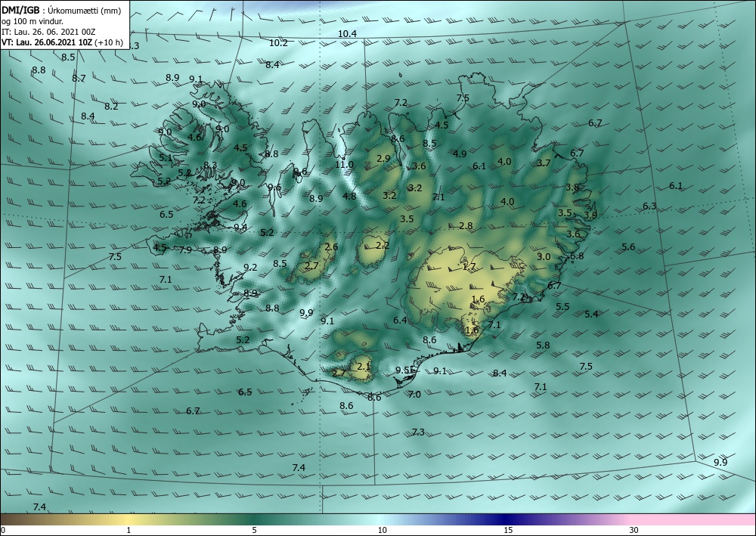Image resolution: width=756 pixels, height=536 pixels.
Task: Click the 10.2 value on the map
Action: pyautogui.click(x=278, y=43)
